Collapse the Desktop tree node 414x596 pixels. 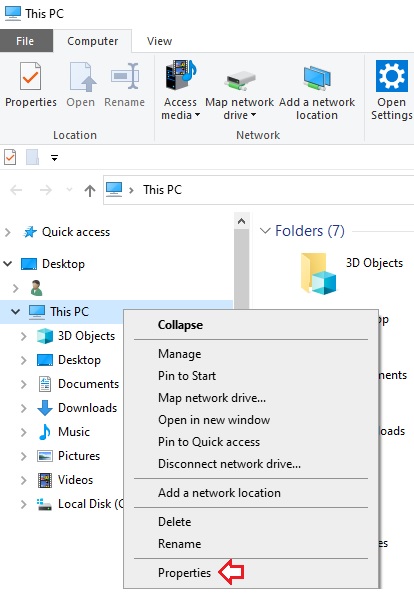pos(8,263)
